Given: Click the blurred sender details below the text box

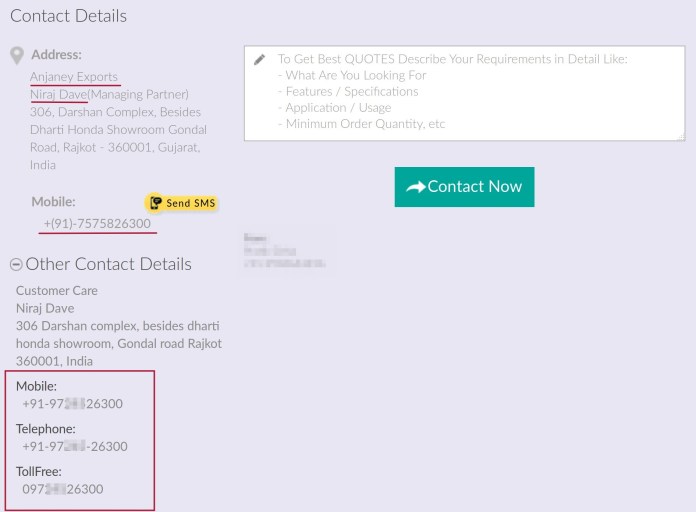Looking at the screenshot, I should point(284,250).
